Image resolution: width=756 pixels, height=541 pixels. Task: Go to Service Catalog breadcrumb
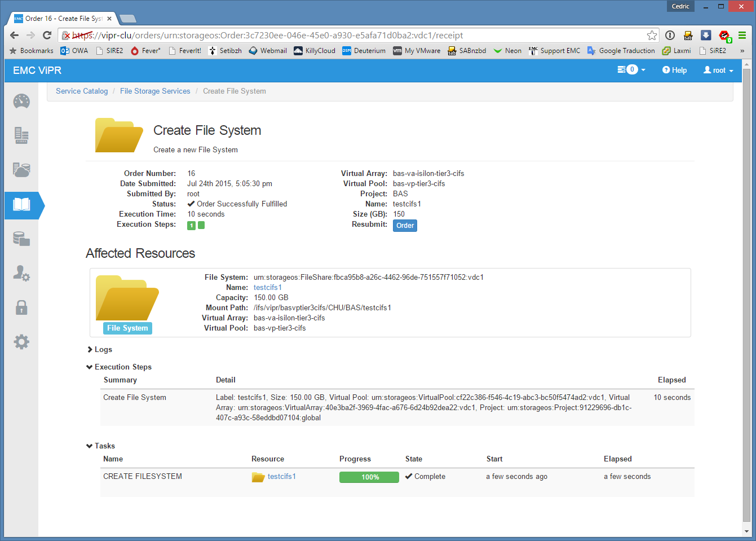pos(82,91)
